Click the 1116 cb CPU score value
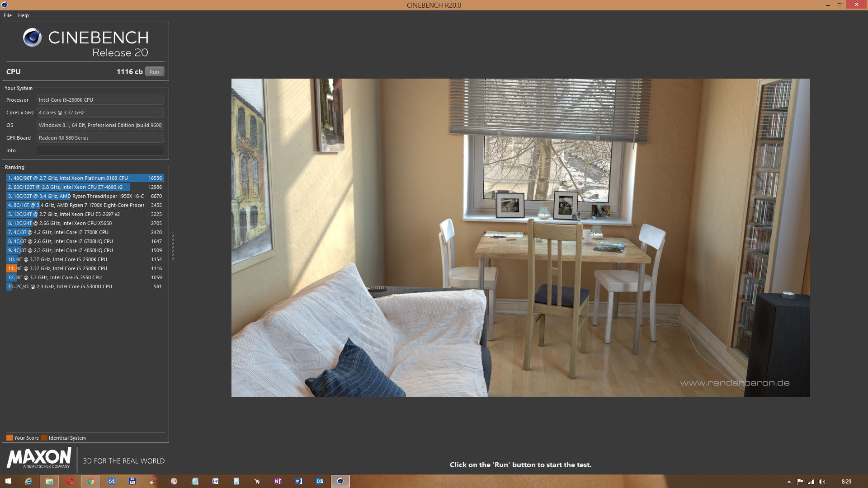 [129, 72]
